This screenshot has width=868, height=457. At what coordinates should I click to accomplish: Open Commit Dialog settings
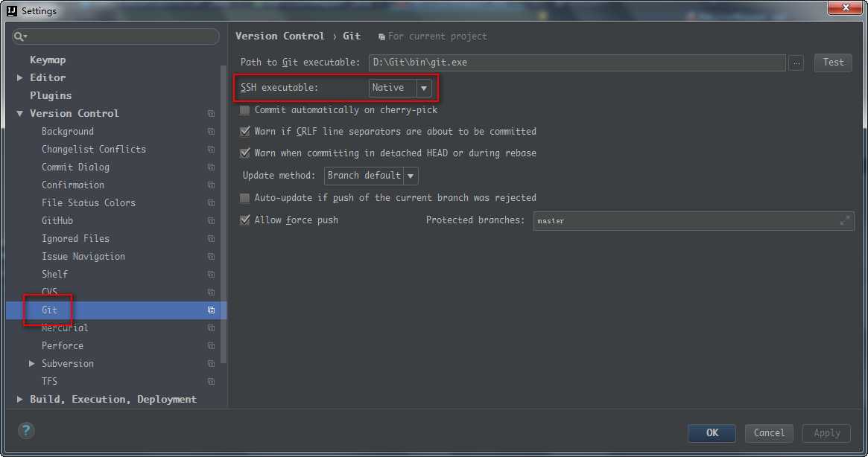click(x=75, y=167)
